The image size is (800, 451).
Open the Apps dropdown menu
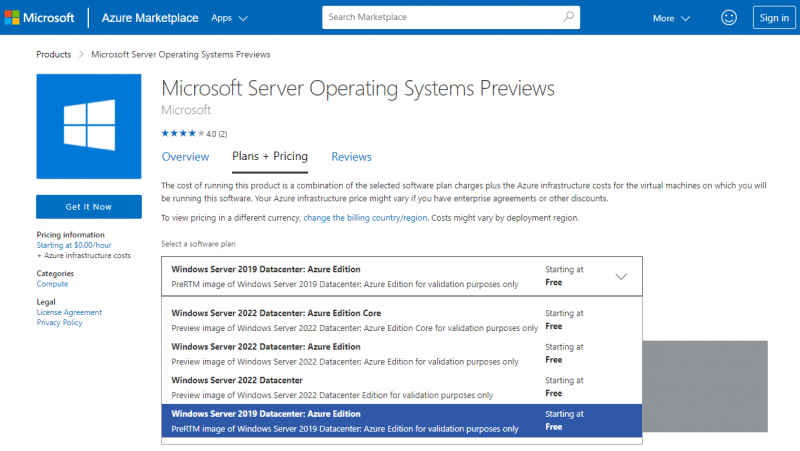pos(229,18)
